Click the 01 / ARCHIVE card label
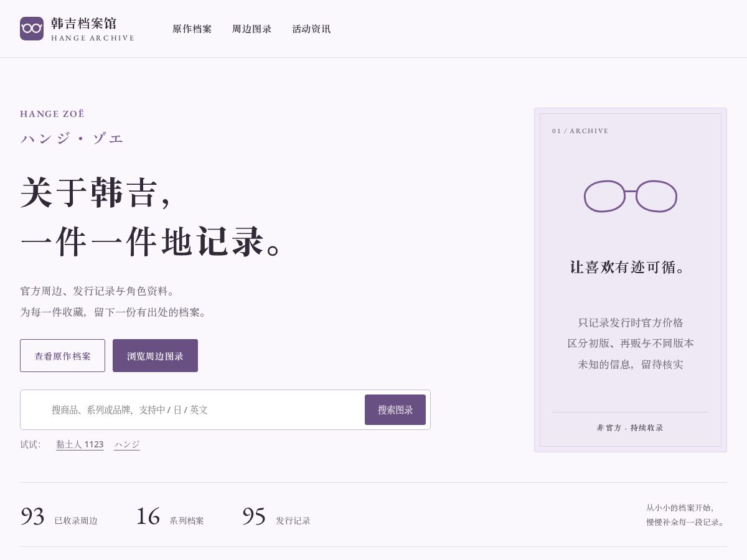The height and width of the screenshot is (560, 747). click(580, 131)
